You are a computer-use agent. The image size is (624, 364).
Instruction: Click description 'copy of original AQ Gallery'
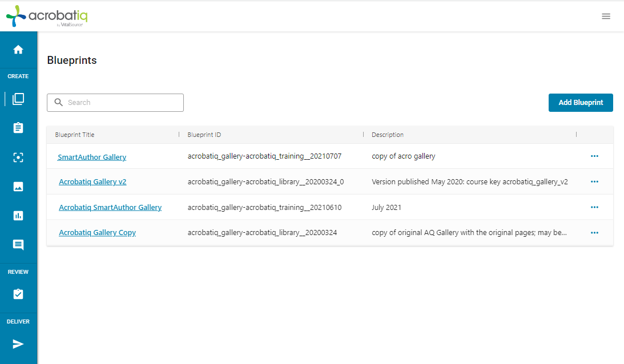point(469,233)
